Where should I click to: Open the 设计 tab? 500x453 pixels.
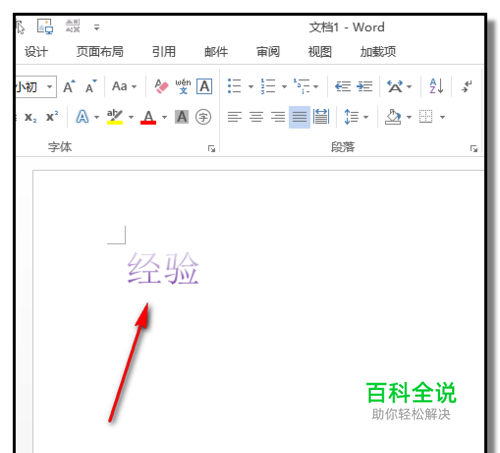pyautogui.click(x=36, y=52)
